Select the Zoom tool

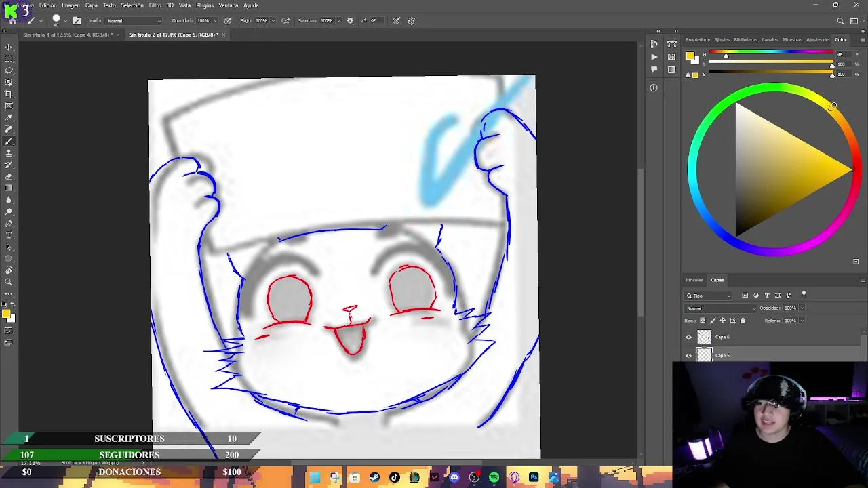(x=9, y=282)
